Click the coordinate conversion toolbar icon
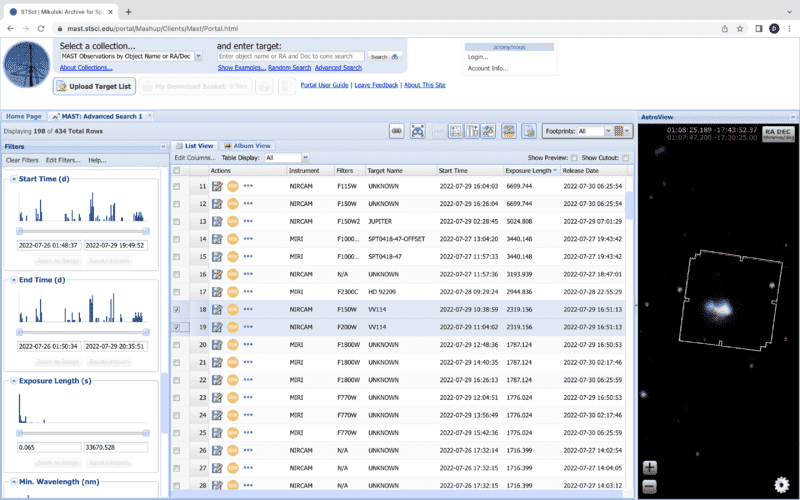The height and width of the screenshot is (500, 800). coord(488,131)
